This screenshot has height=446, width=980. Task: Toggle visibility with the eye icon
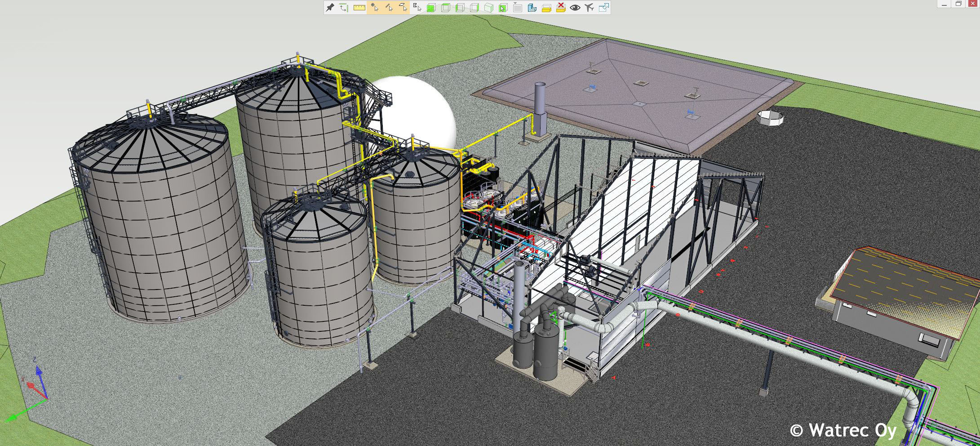tap(575, 8)
